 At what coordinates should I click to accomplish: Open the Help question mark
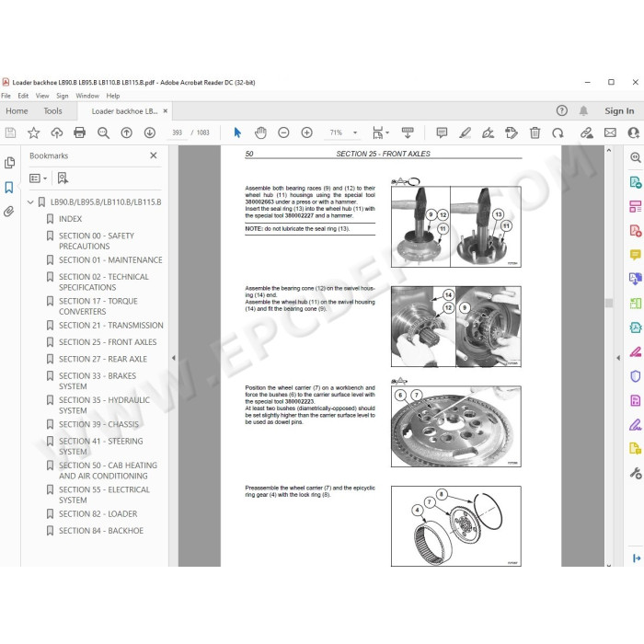pos(562,110)
